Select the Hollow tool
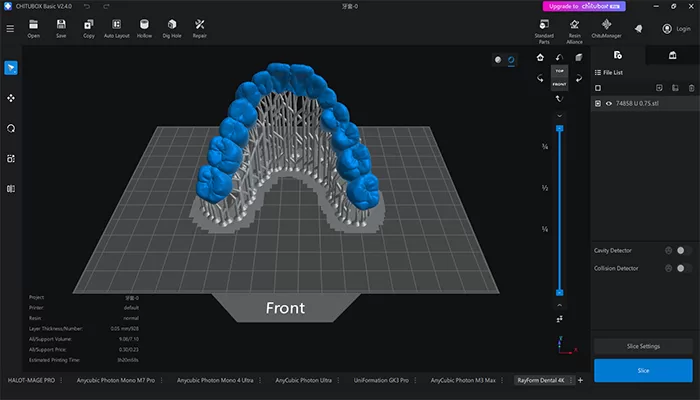 coord(144,29)
